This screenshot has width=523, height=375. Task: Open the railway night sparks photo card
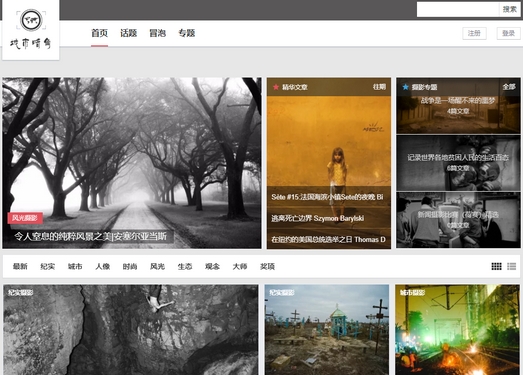(x=457, y=330)
